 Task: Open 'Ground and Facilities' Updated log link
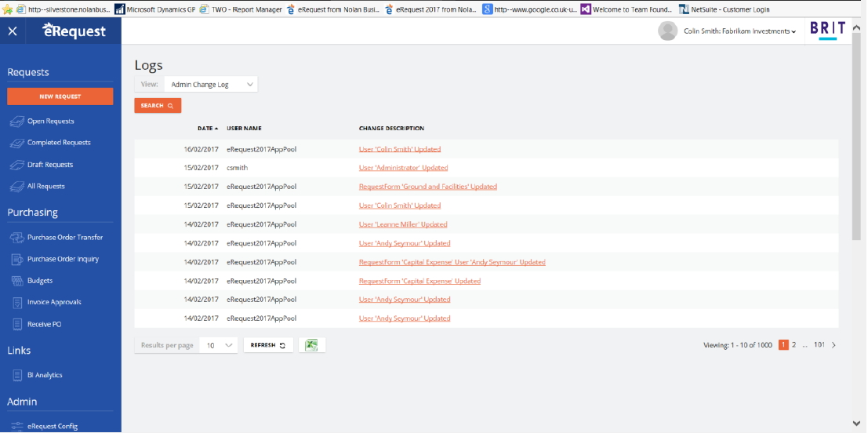(427, 187)
